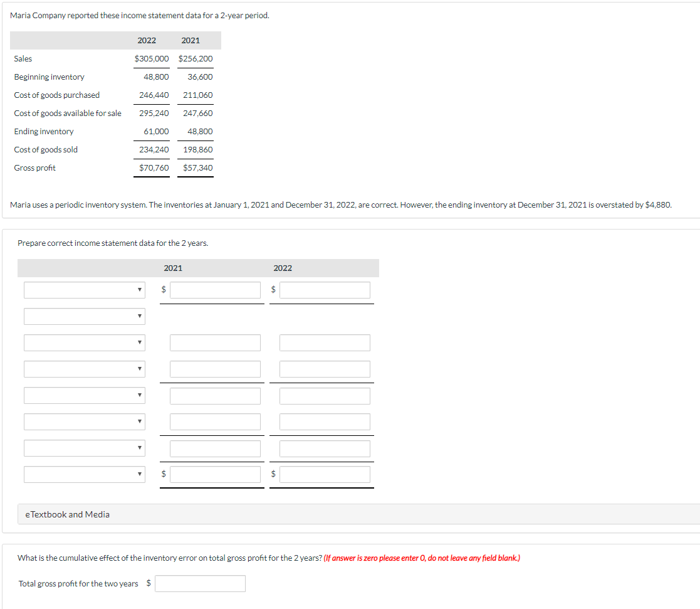This screenshot has height=609, width=700.
Task: Open the fourth row account title dropdown
Action: (85, 369)
